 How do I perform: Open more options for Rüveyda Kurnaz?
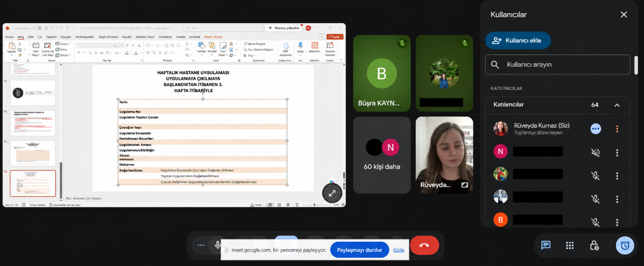point(617,129)
